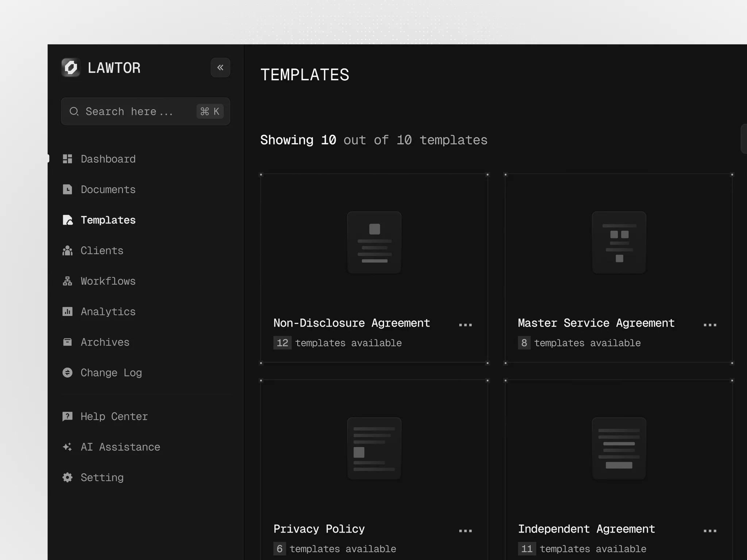Click the search magnifier icon
This screenshot has height=560, width=747.
pyautogui.click(x=74, y=111)
